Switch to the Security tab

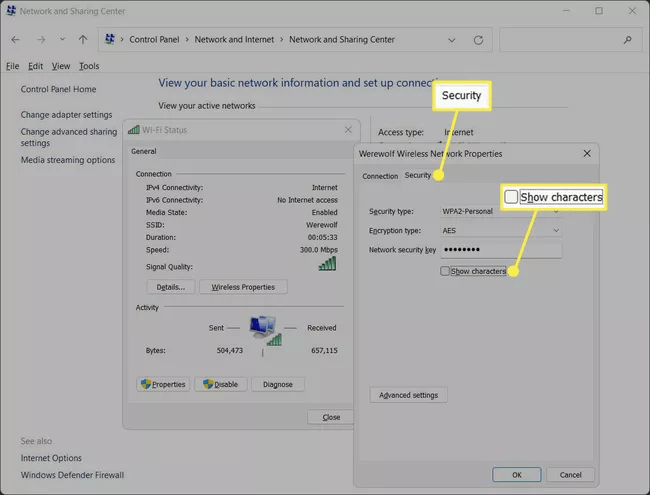[x=418, y=175]
